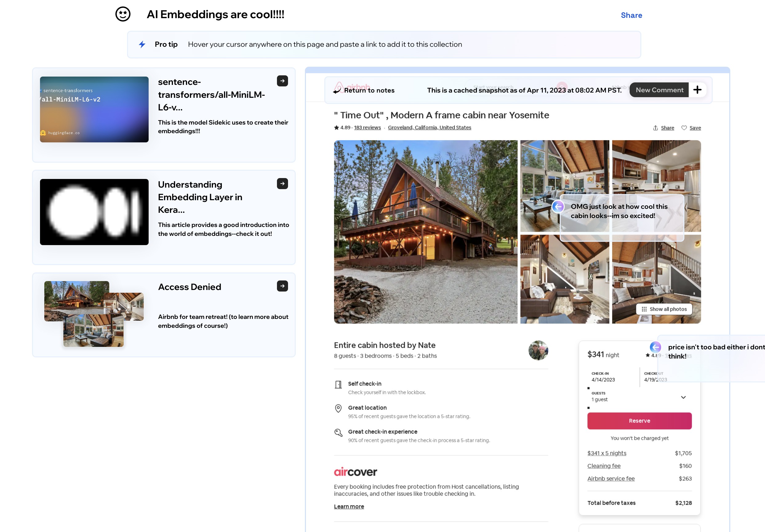Click the back arrow on cabin comment

click(558, 206)
